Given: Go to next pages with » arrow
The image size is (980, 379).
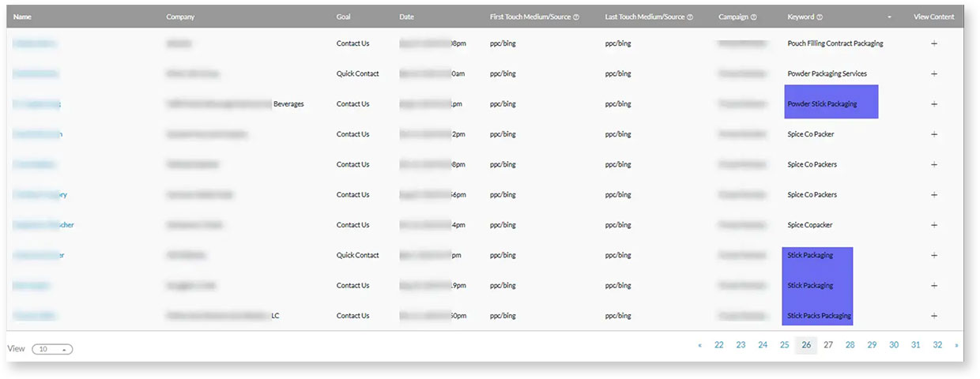Looking at the screenshot, I should (x=956, y=345).
